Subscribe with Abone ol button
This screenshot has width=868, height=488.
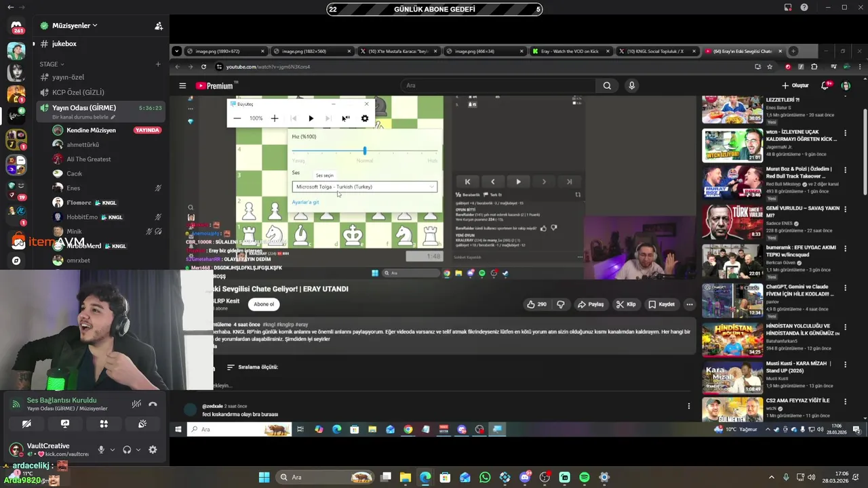tap(264, 304)
